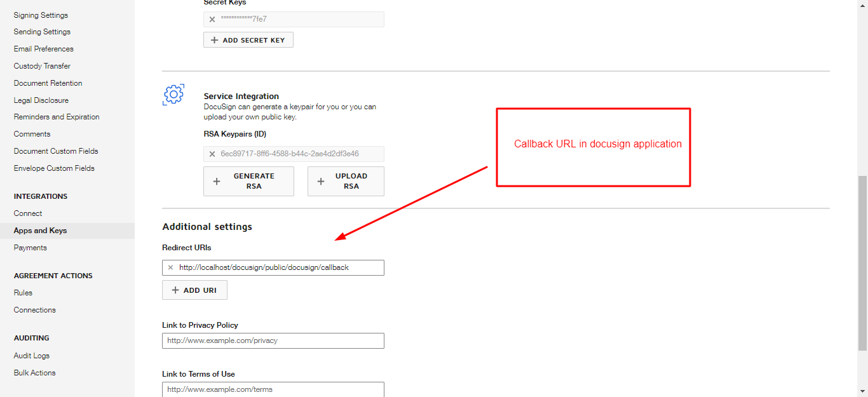Go to Rules under Agreement Actions
The height and width of the screenshot is (397, 868).
(23, 293)
